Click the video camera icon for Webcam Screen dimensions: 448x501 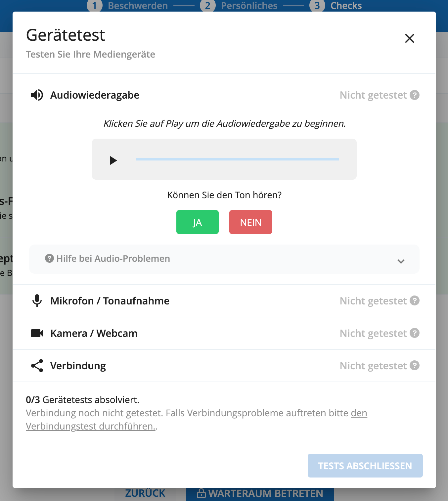[37, 333]
